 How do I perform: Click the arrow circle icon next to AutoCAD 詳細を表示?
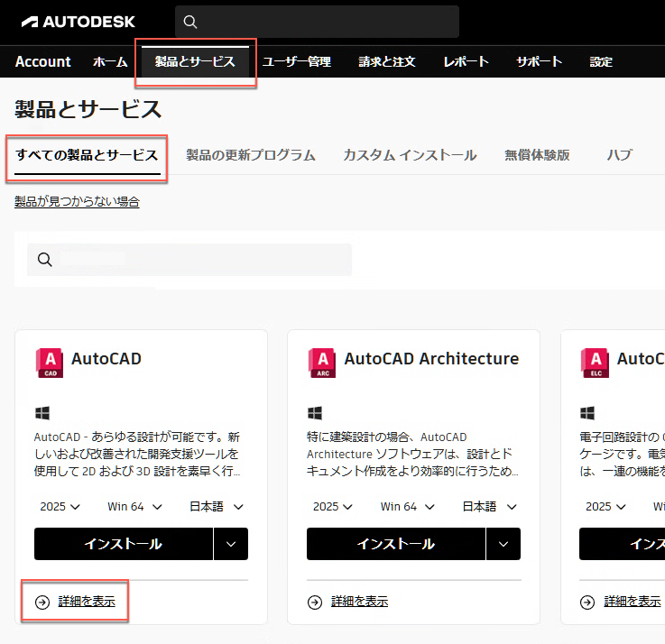point(42,602)
